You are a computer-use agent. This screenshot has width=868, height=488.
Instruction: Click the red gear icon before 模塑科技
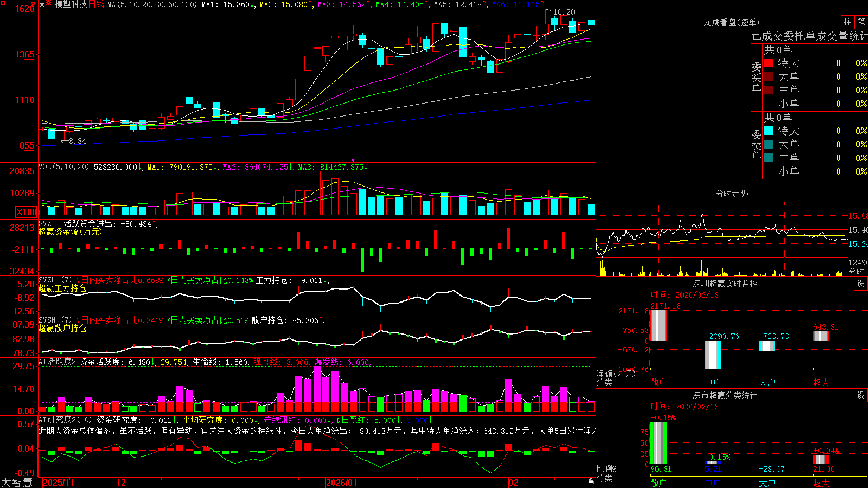pyautogui.click(x=49, y=4)
